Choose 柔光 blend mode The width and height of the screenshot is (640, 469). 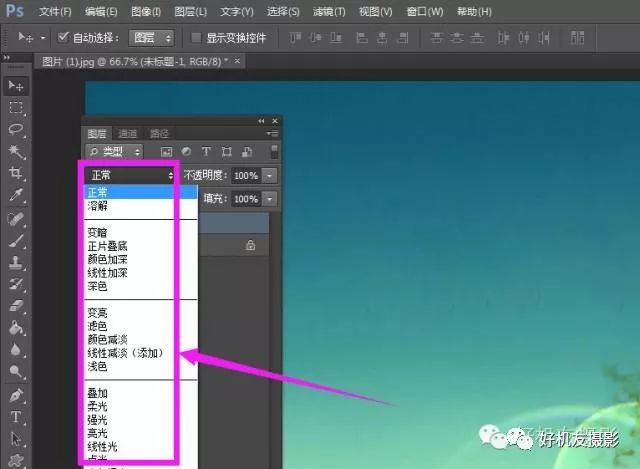tap(141, 407)
